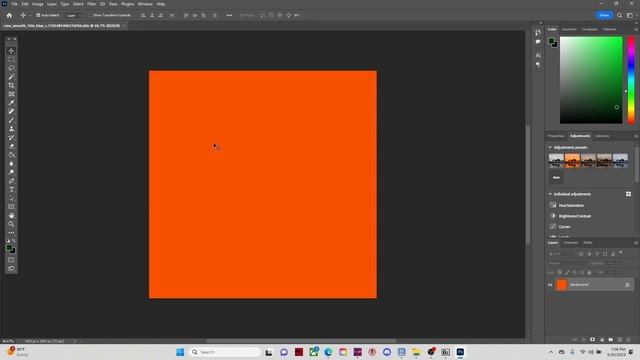Create a new layer using plus icon
The height and width of the screenshot is (360, 640).
[x=620, y=340]
